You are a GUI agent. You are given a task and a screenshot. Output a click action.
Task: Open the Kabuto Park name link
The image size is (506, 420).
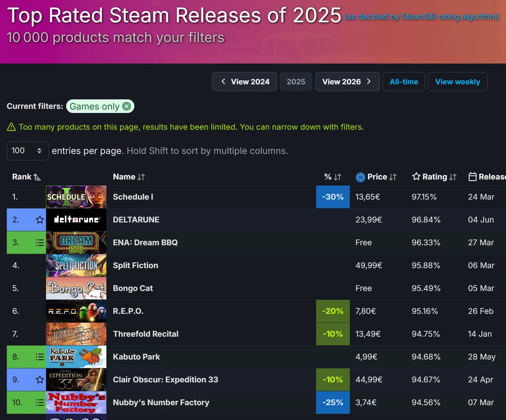[136, 357]
